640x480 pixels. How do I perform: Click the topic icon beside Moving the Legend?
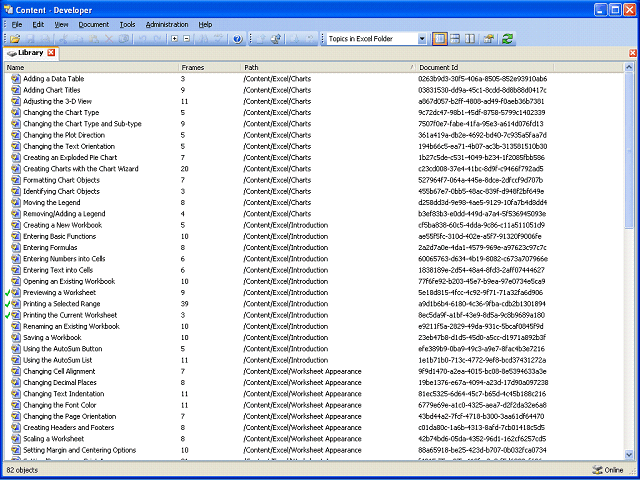16,202
